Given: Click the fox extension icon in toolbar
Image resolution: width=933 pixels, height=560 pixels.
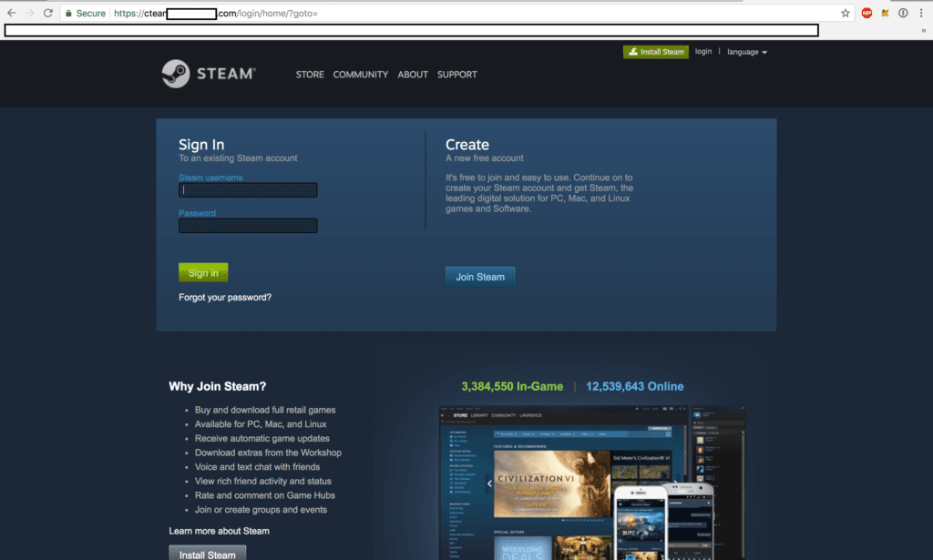Looking at the screenshot, I should (x=885, y=14).
